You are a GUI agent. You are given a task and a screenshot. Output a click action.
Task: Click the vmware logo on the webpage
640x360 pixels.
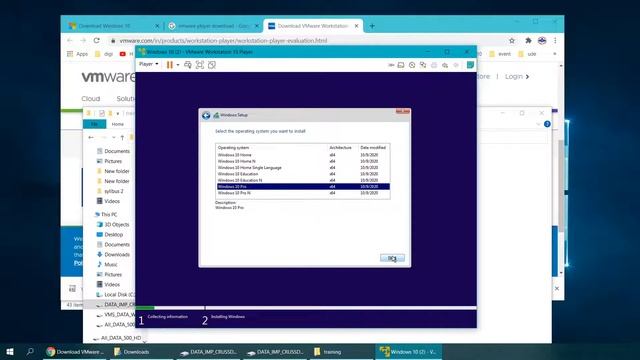click(109, 77)
